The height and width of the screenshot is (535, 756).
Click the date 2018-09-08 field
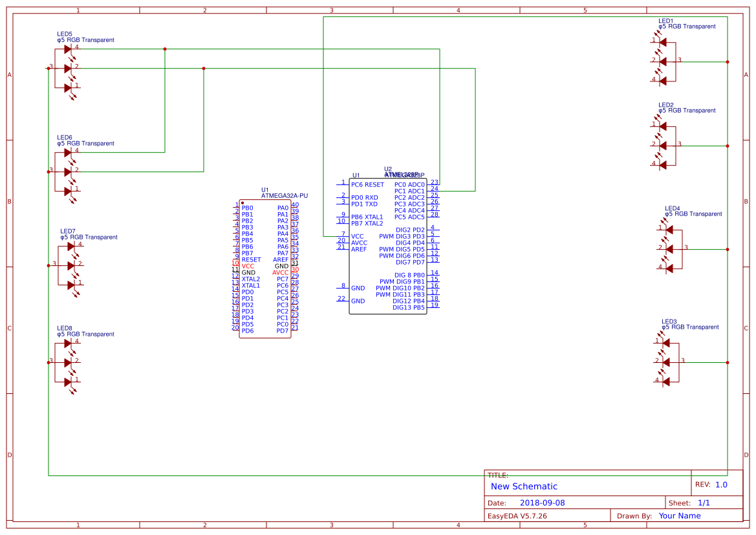tap(542, 503)
